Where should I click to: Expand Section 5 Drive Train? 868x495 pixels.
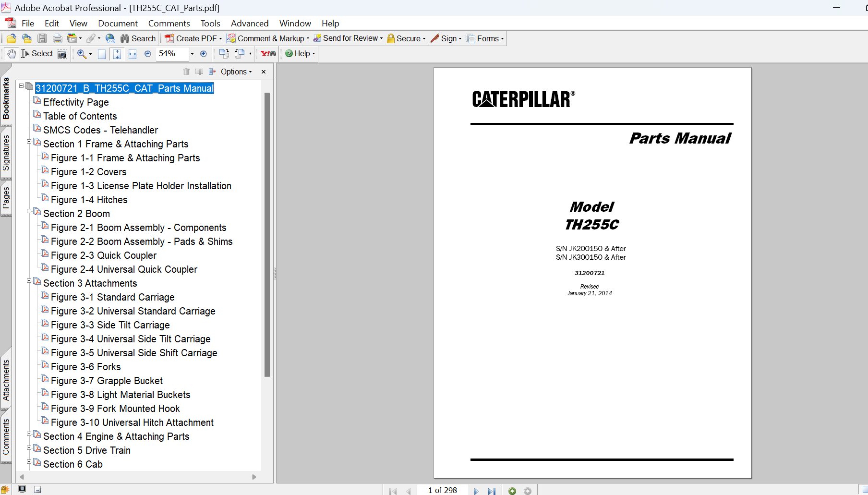pyautogui.click(x=29, y=448)
